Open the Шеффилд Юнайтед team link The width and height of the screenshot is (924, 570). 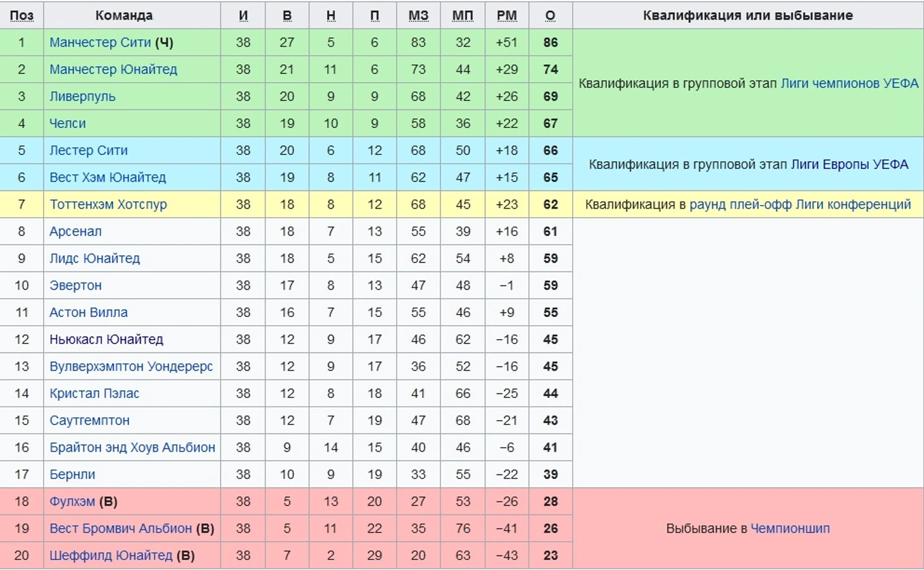111,555
